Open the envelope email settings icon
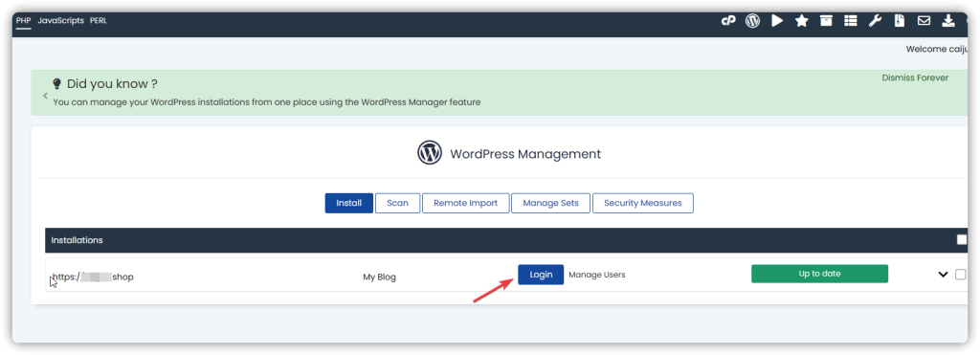The width and height of the screenshot is (980, 355). pyautogui.click(x=924, y=21)
